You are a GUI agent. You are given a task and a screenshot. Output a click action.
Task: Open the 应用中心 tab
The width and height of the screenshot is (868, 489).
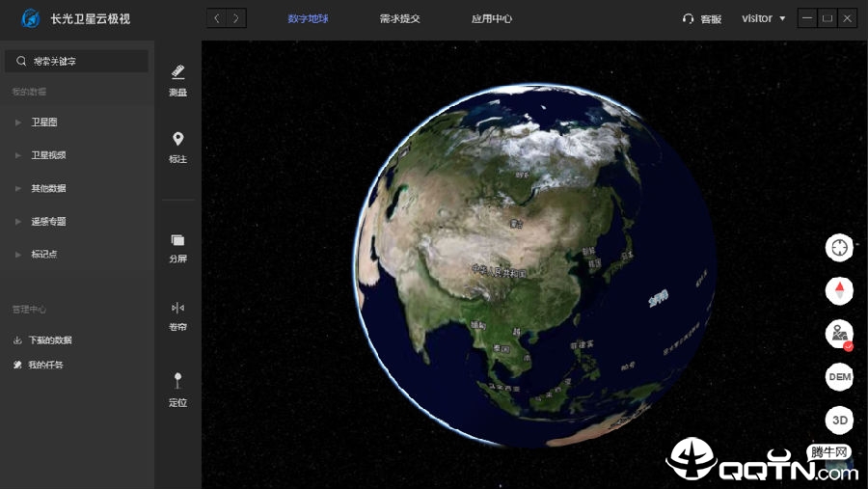tap(492, 18)
